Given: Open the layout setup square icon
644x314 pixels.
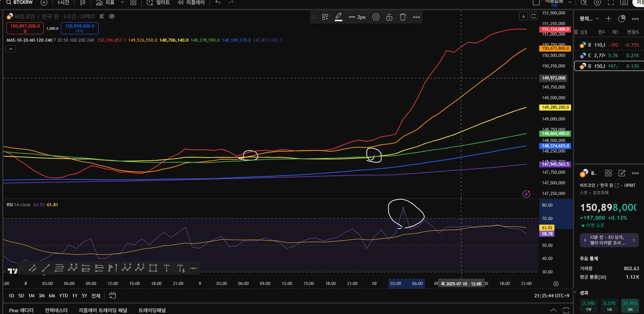Looking at the screenshot, I should [x=536, y=2].
